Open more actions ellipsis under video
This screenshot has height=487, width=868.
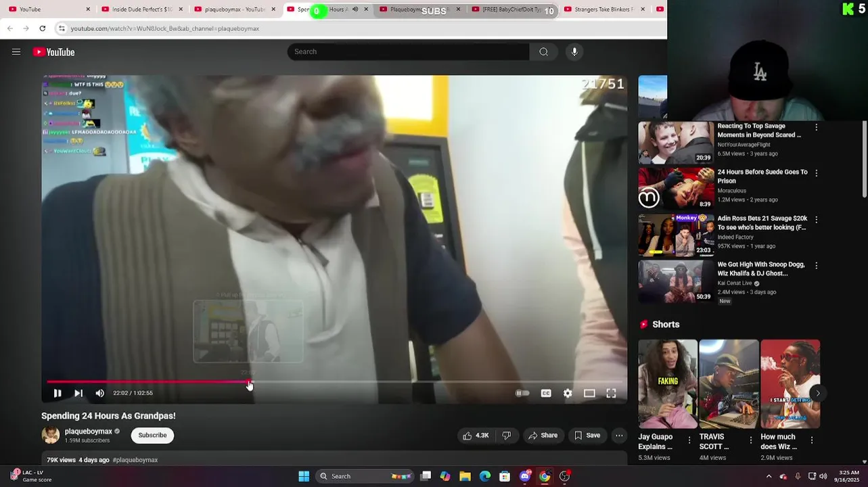point(619,436)
